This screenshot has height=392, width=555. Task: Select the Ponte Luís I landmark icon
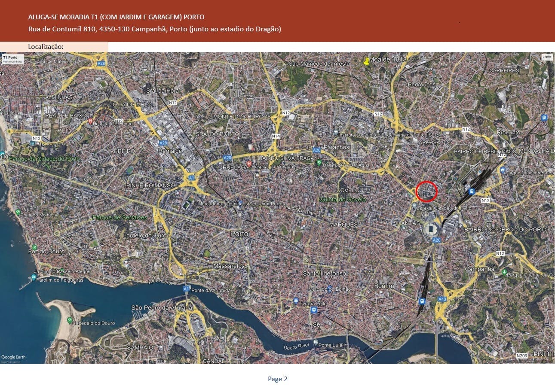coord(316,343)
